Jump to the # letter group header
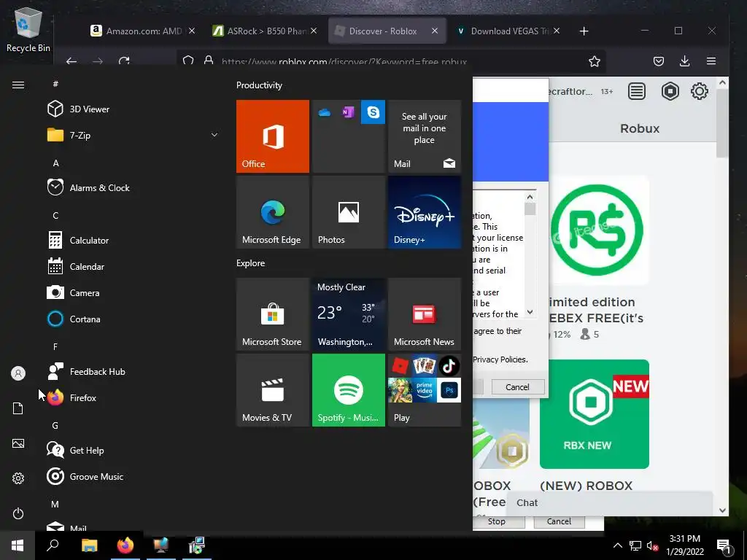 click(x=55, y=84)
